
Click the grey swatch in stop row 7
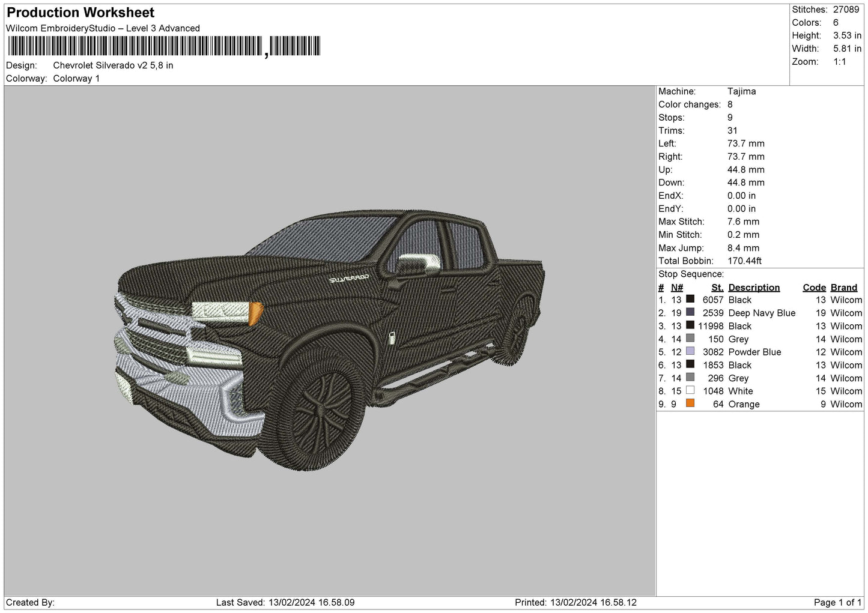(690, 378)
